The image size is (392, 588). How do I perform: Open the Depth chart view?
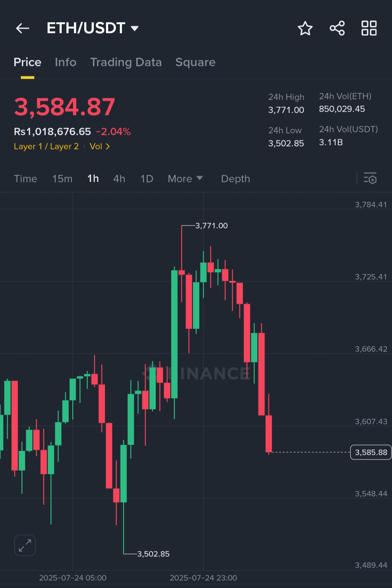[x=236, y=179]
